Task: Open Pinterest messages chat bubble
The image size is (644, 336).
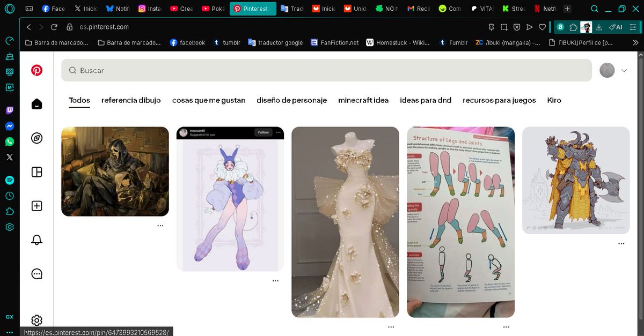Action: 36,274
